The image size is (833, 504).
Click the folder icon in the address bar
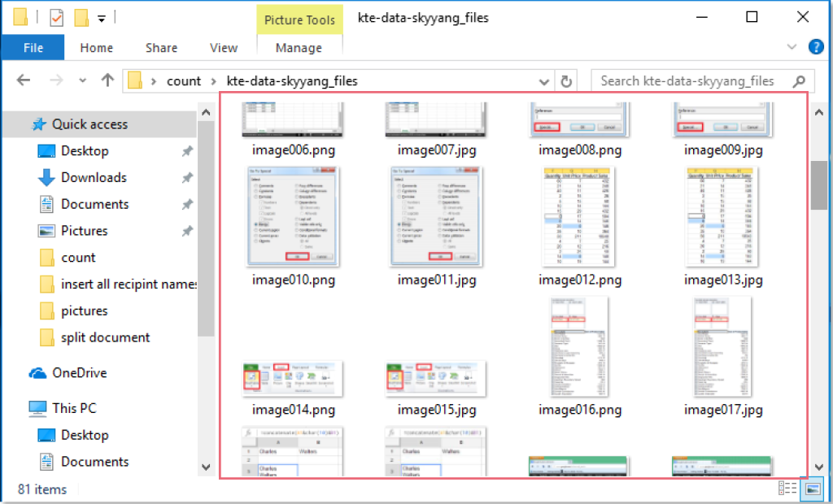[x=137, y=80]
